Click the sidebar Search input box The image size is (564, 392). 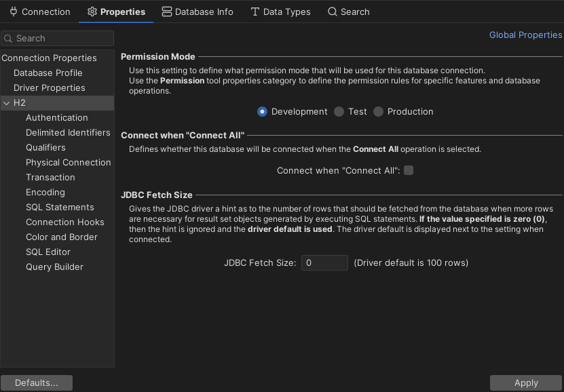coord(58,39)
